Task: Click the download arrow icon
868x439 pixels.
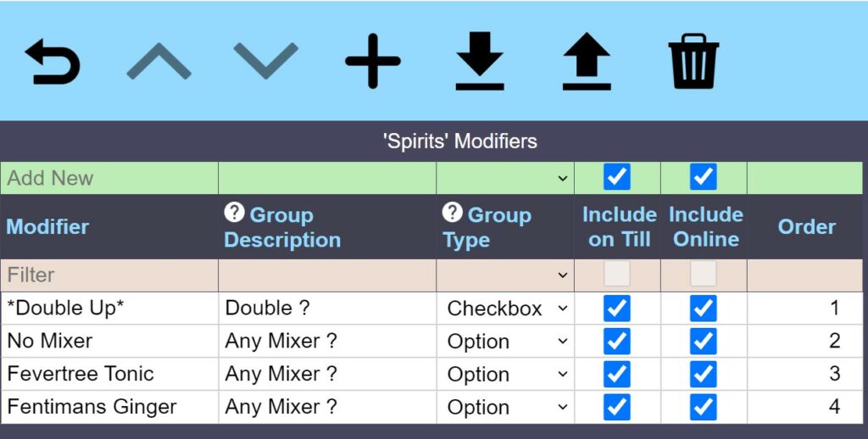Action: point(480,63)
